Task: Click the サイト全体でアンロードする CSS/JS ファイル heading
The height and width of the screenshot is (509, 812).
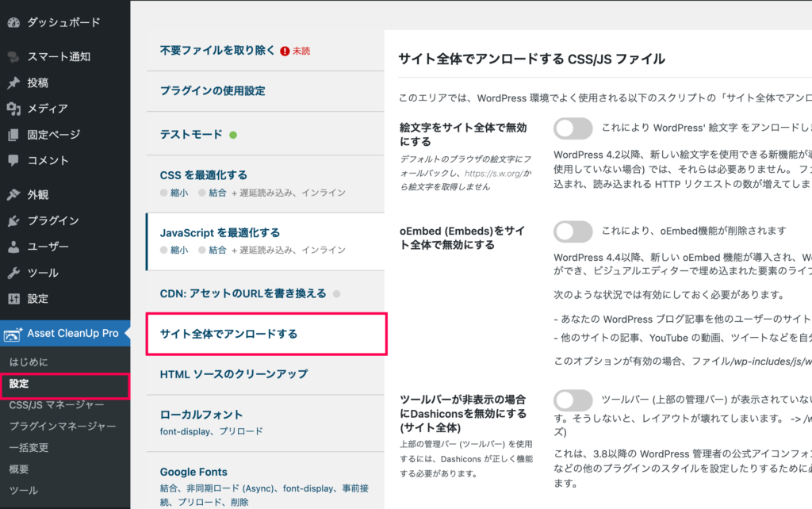Action: click(x=532, y=59)
